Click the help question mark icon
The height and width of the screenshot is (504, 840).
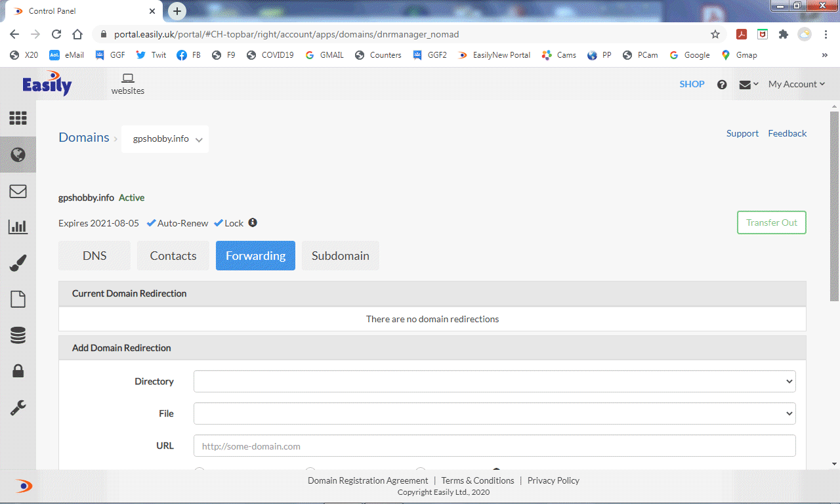tap(722, 85)
